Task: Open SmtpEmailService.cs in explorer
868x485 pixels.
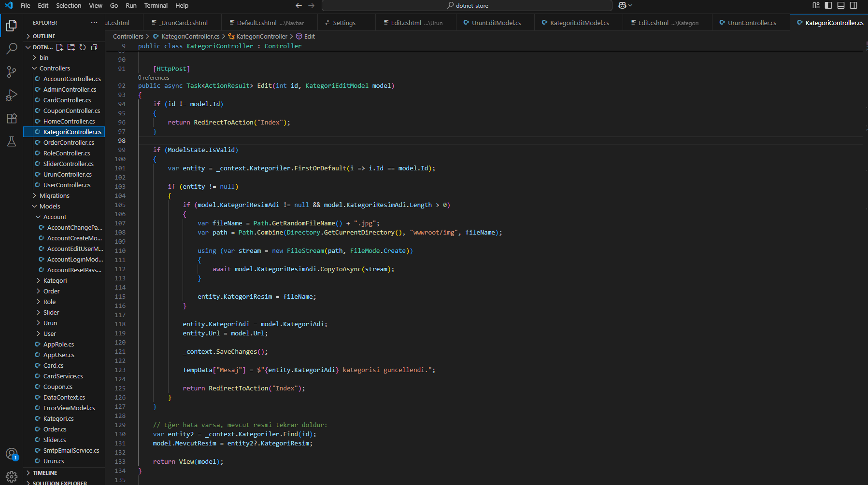Action: point(64,450)
